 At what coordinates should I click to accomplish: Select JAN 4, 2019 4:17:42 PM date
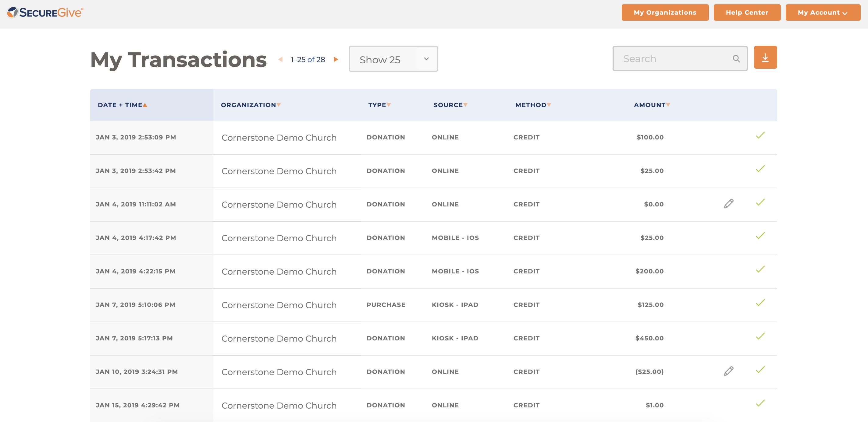(x=136, y=238)
